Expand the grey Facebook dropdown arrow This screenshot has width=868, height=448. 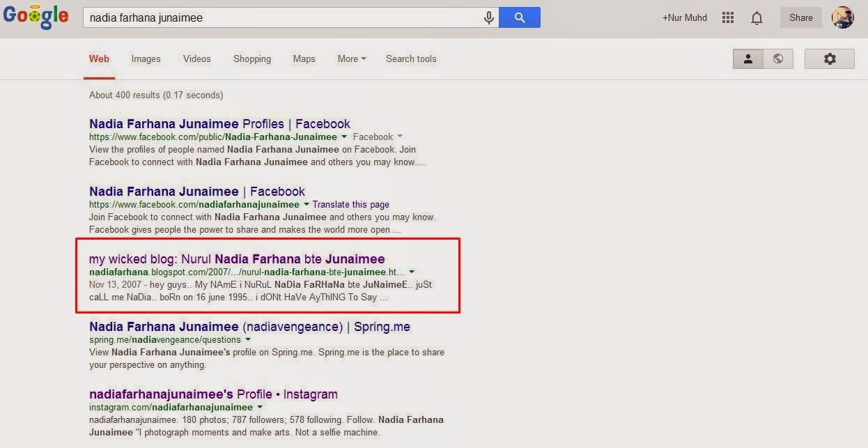[x=400, y=137]
